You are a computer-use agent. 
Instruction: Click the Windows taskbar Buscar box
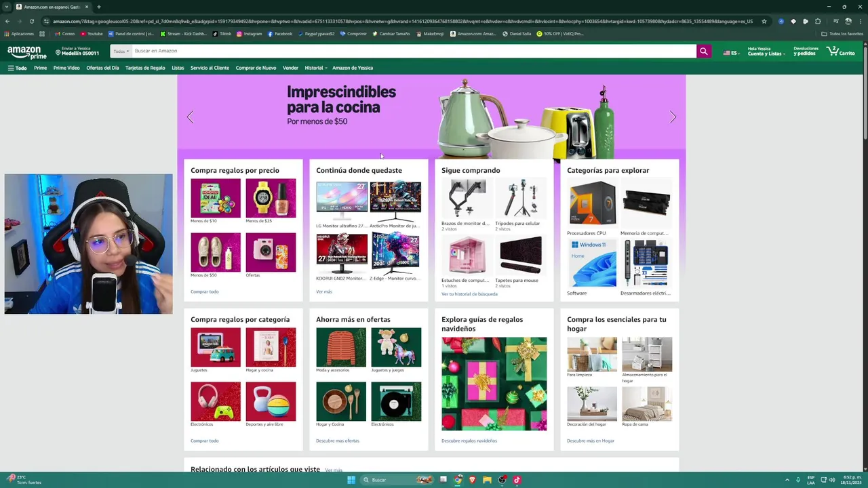point(396,480)
